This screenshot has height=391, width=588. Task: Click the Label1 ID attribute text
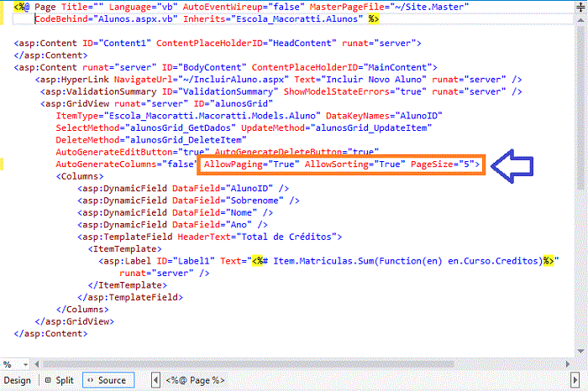point(186,261)
